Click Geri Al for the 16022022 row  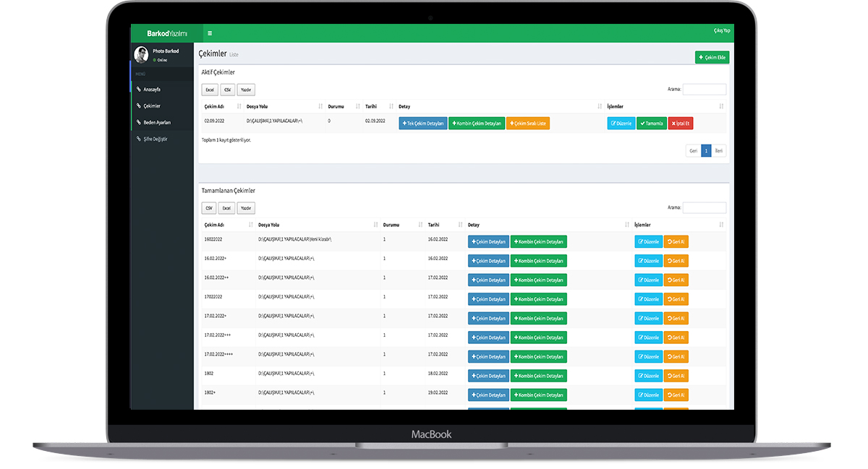point(676,242)
